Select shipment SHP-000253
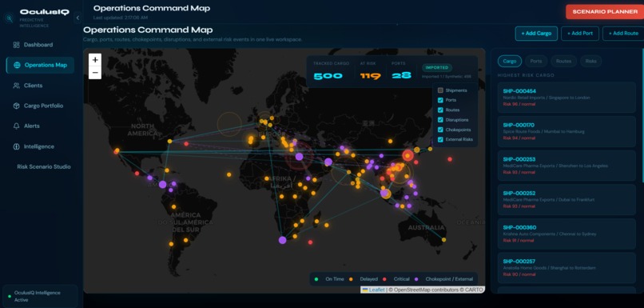 pyautogui.click(x=566, y=166)
